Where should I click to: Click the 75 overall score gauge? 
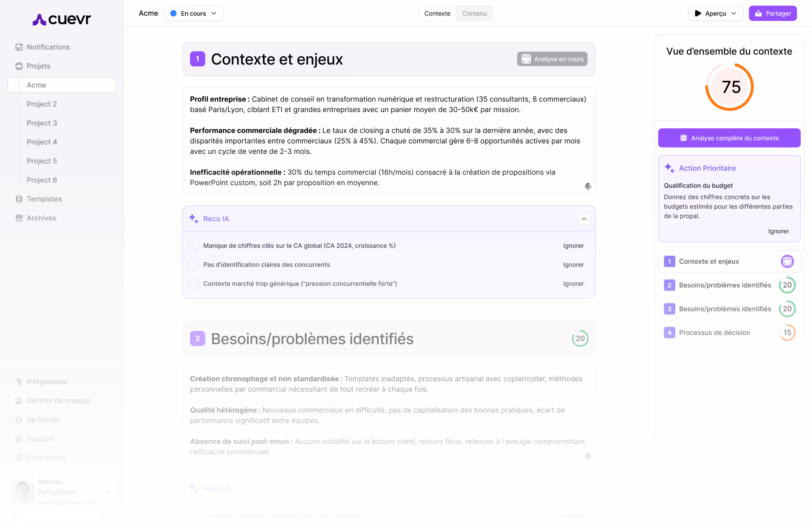point(729,87)
